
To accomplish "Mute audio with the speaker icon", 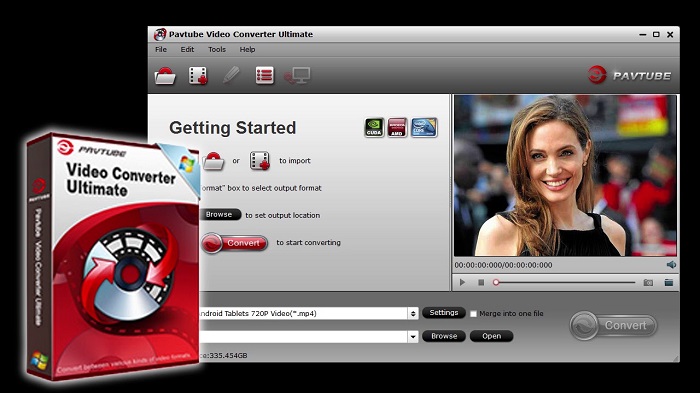I will tap(671, 265).
